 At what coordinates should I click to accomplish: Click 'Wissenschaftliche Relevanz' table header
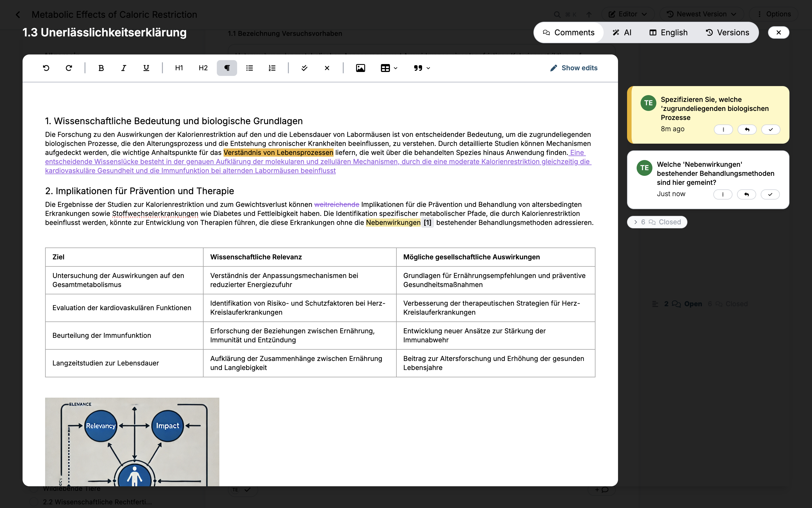(300, 257)
